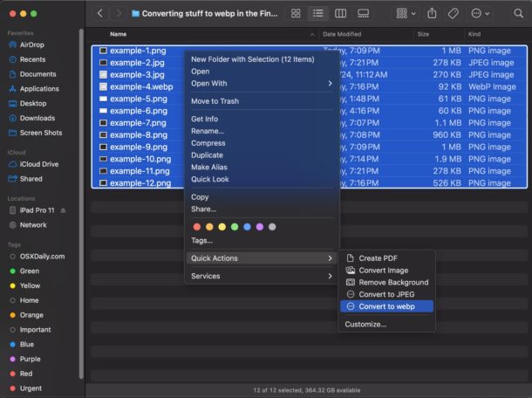The height and width of the screenshot is (398, 532).
Task: Open AirDrop in the sidebar
Action: click(33, 45)
